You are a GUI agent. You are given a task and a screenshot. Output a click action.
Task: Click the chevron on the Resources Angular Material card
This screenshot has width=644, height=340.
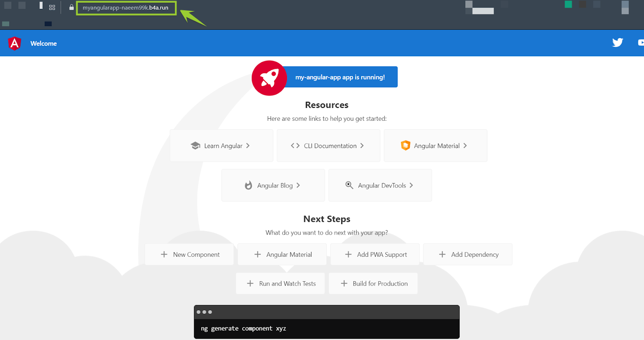pos(465,146)
